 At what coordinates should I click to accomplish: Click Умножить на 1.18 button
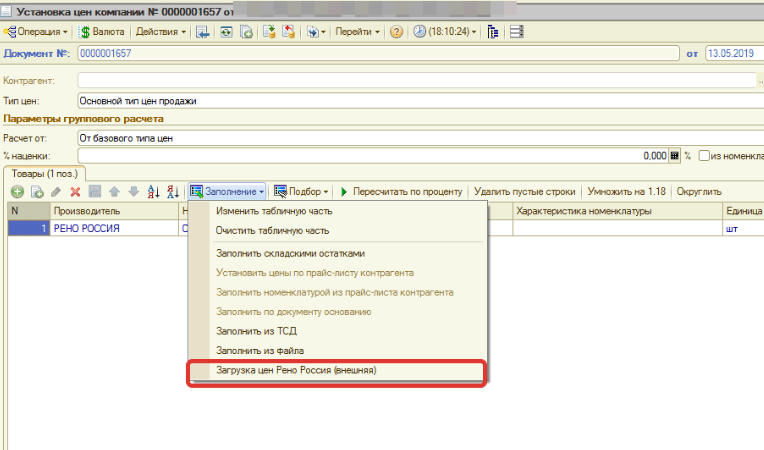(626, 191)
